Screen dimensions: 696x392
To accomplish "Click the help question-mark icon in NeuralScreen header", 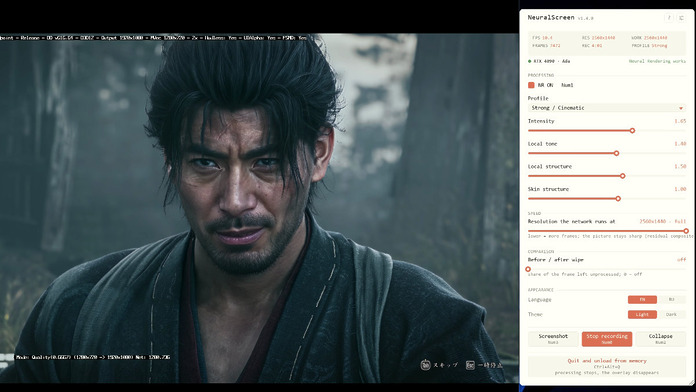I will (x=669, y=18).
